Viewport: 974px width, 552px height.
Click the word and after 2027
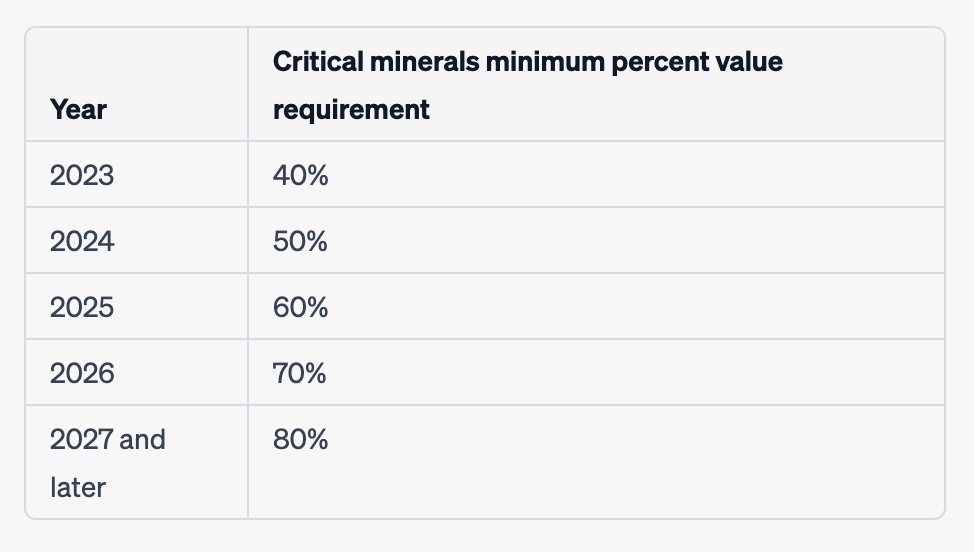tap(142, 439)
